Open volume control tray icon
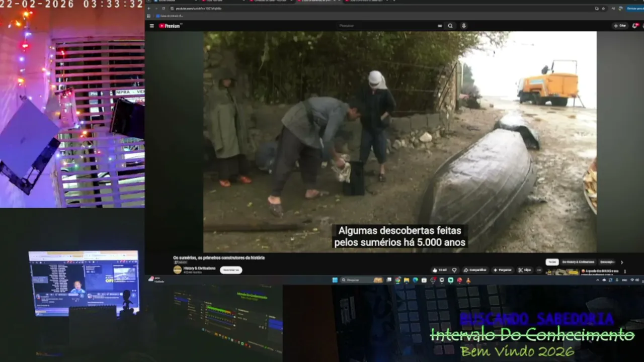This screenshot has height=362, width=644. 637,280
